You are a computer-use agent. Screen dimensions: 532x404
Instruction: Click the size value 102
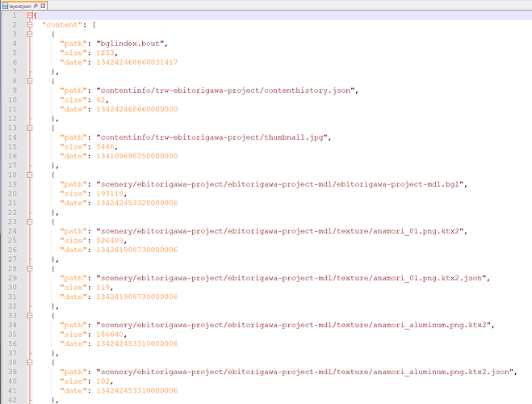(x=103, y=381)
